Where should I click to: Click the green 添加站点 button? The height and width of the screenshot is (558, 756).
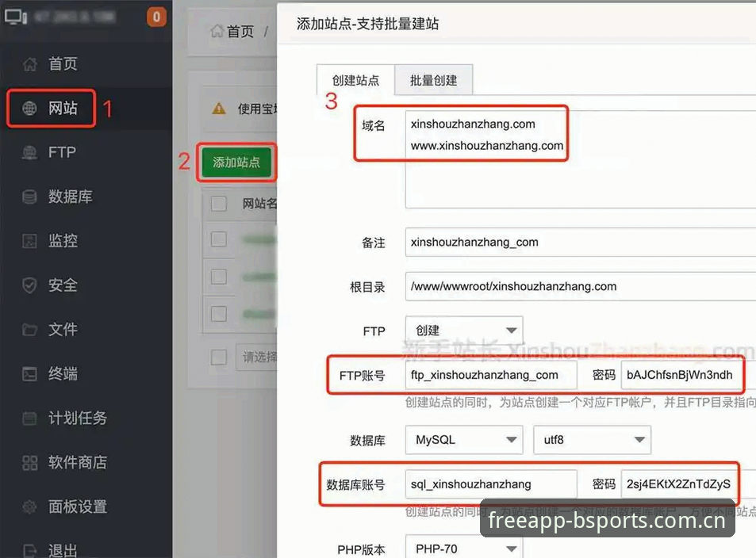[236, 162]
